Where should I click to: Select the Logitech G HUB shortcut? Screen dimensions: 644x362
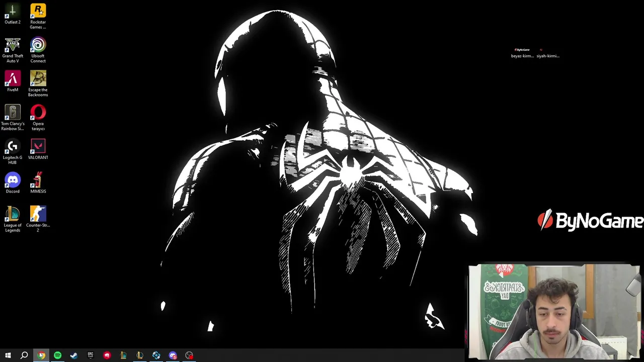(13, 152)
